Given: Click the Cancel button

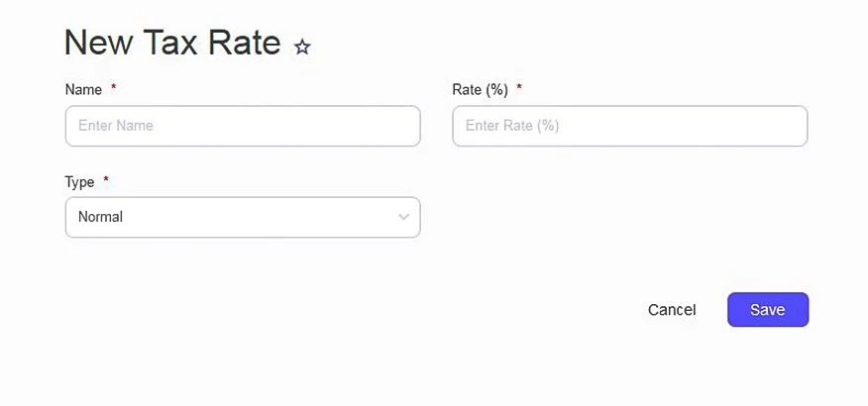Looking at the screenshot, I should click(x=672, y=310).
